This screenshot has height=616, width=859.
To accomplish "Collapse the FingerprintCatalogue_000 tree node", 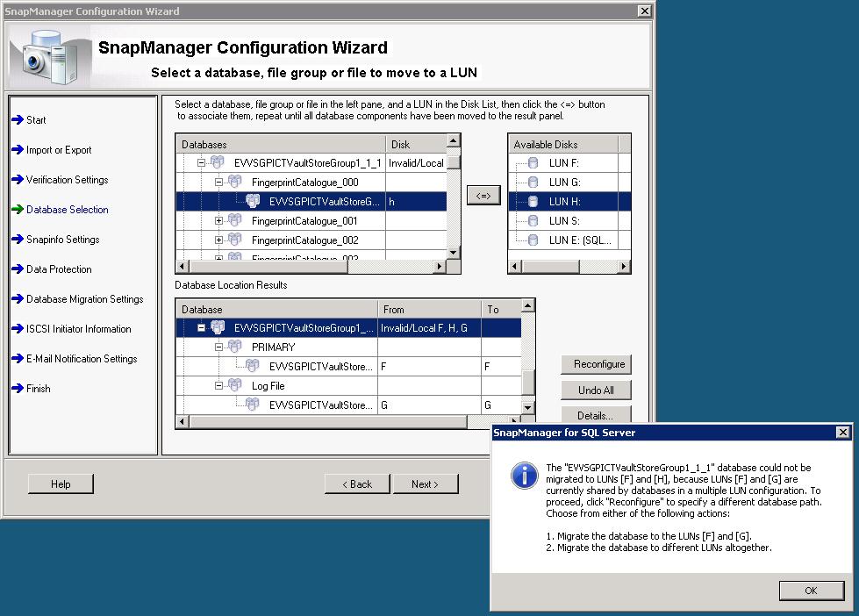I will pos(218,183).
